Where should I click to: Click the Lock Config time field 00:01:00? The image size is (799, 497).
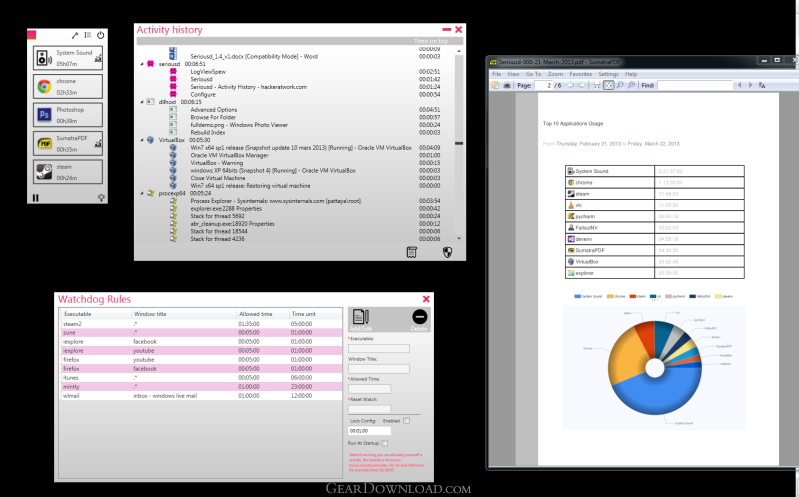[369, 431]
